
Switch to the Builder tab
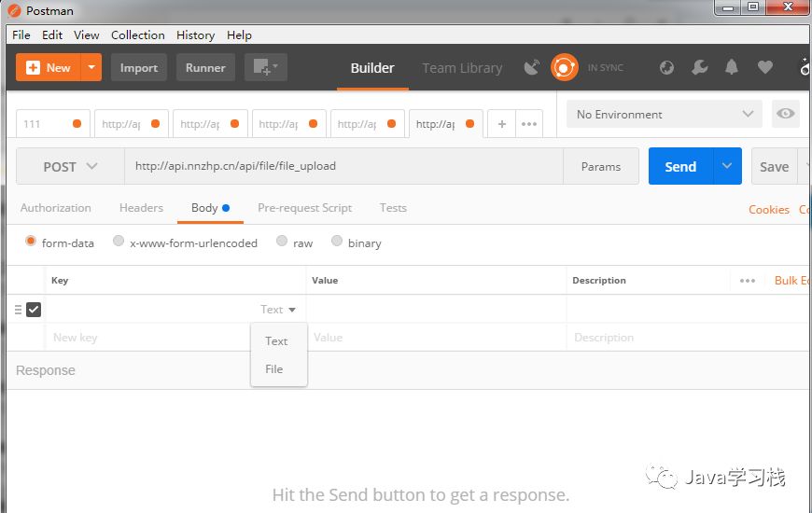[372, 68]
